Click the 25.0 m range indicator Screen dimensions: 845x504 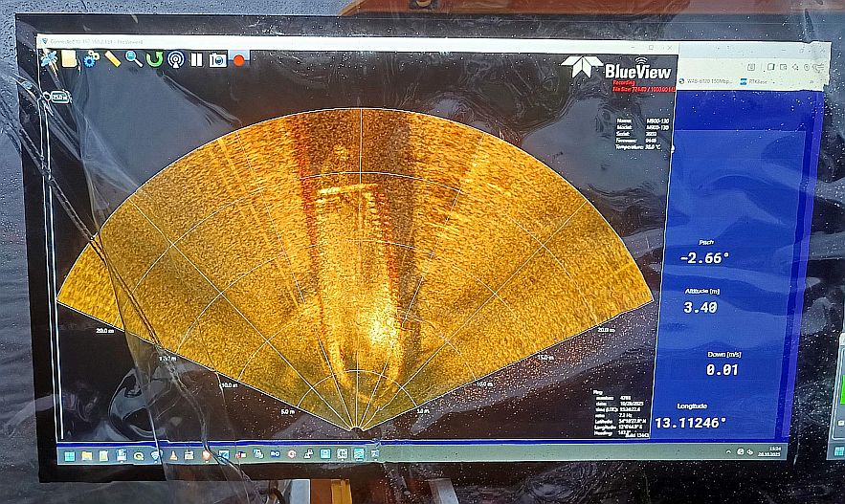point(59,96)
